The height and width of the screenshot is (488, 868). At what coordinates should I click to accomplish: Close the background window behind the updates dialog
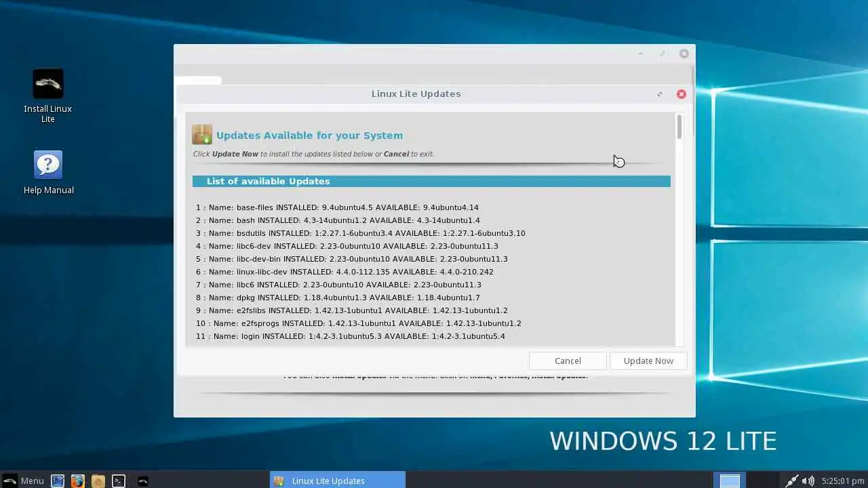tap(684, 54)
